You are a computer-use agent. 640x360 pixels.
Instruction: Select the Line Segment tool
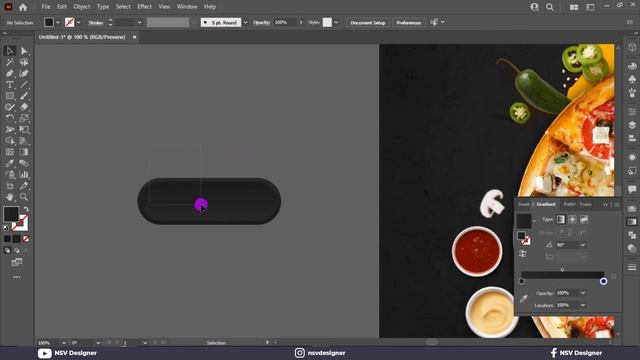click(24, 85)
